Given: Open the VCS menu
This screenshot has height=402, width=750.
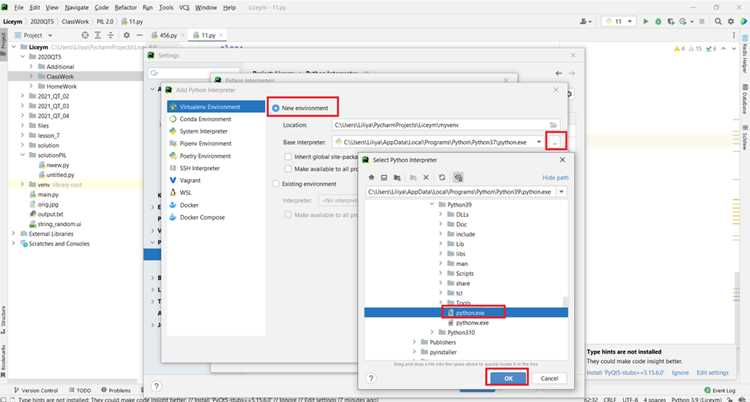Looking at the screenshot, I should click(x=184, y=8).
